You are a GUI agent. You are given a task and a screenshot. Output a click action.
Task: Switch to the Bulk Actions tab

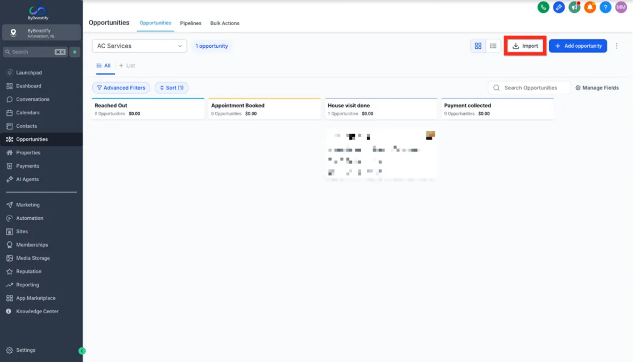pos(225,24)
